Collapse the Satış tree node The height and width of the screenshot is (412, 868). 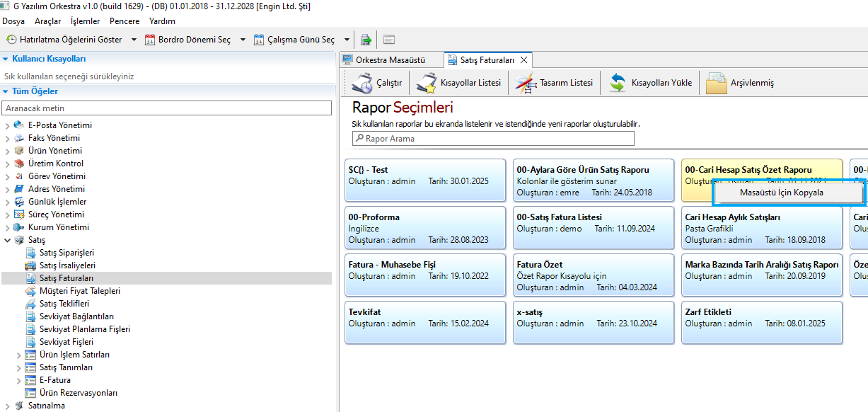coord(8,240)
